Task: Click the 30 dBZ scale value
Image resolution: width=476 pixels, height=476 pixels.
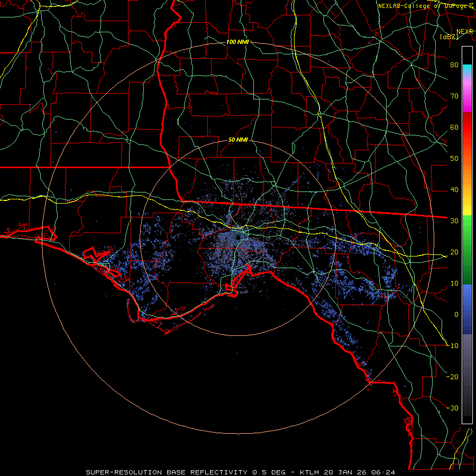Action: tap(454, 221)
